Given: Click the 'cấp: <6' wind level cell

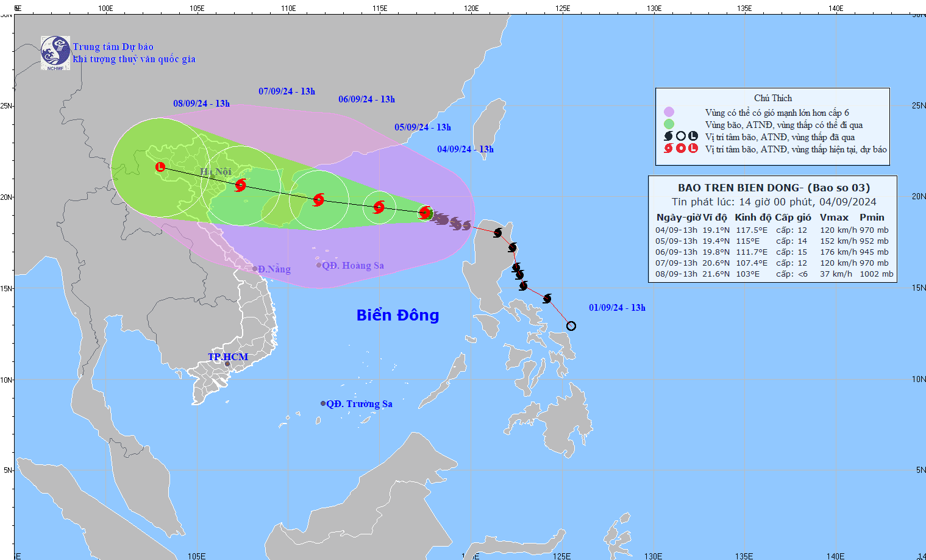Looking at the screenshot, I should [x=791, y=274].
